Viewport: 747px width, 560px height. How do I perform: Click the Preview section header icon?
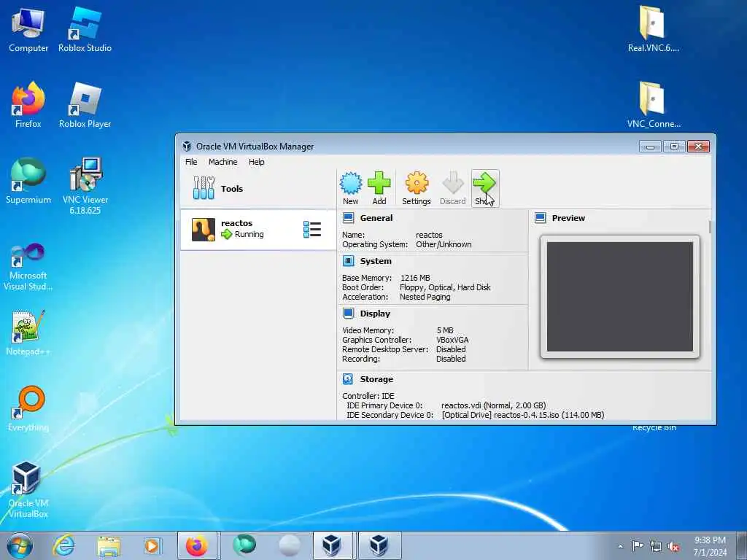click(x=541, y=218)
